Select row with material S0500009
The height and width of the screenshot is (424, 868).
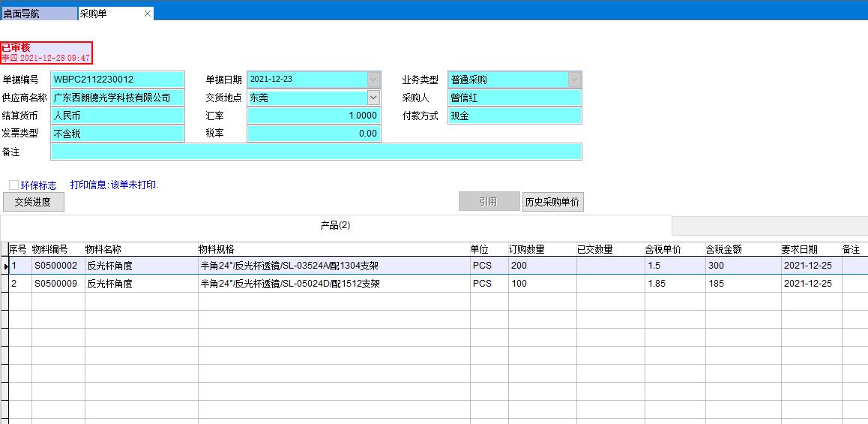(x=57, y=284)
